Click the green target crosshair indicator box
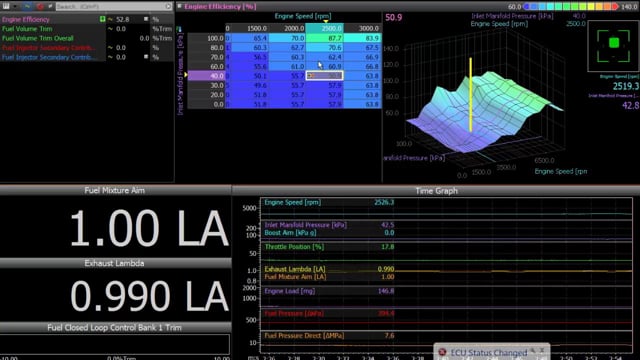 (x=613, y=45)
